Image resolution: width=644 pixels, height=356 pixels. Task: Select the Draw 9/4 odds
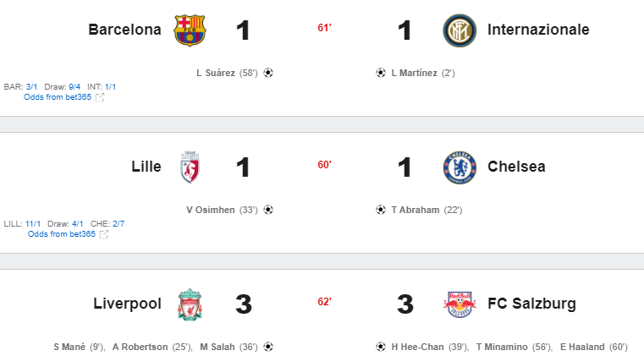pyautogui.click(x=74, y=86)
